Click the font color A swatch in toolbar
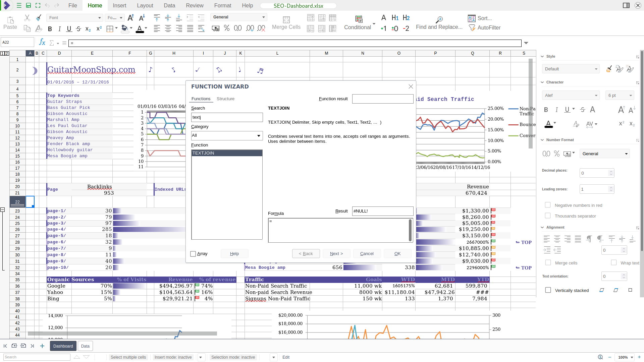644x362 pixels. (x=140, y=29)
